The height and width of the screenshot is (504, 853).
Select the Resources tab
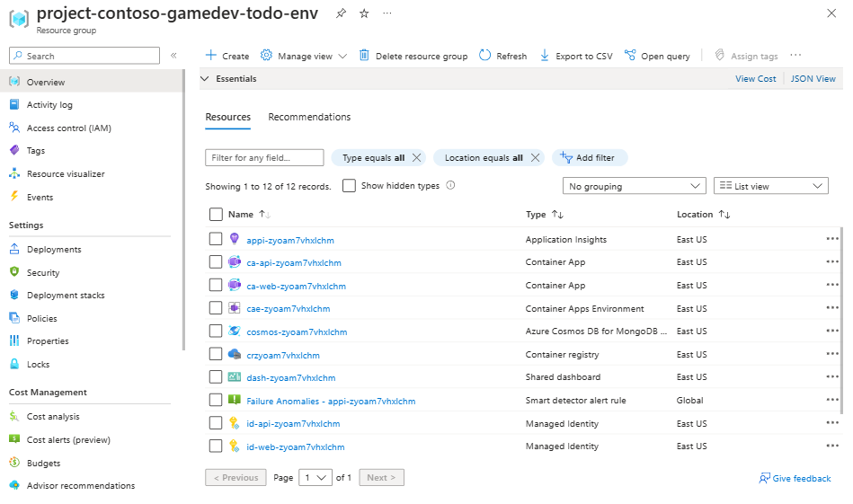pos(228,117)
